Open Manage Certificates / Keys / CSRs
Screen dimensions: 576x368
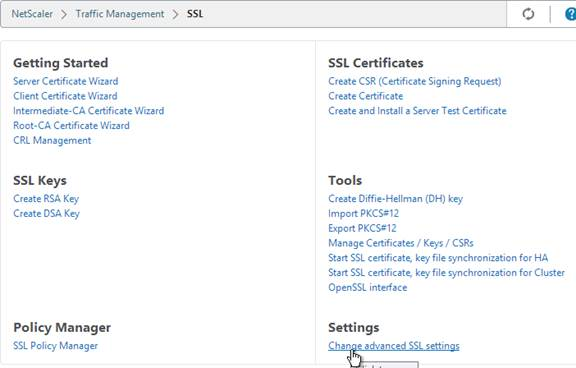(401, 243)
